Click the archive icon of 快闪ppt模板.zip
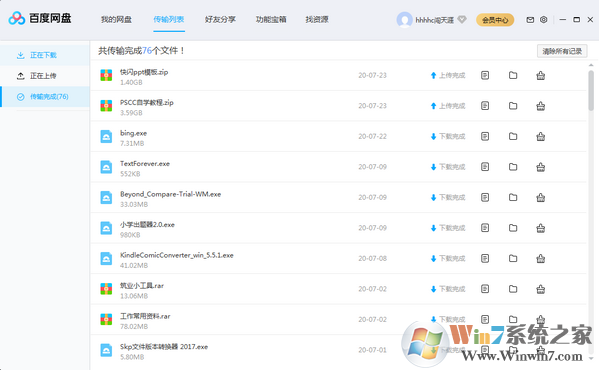The image size is (599, 370). click(x=106, y=75)
